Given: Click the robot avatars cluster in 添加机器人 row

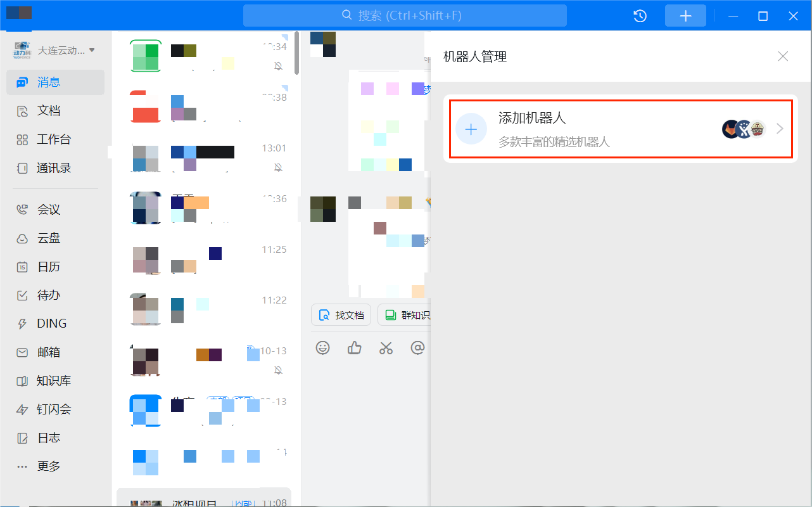Looking at the screenshot, I should pyautogui.click(x=744, y=129).
